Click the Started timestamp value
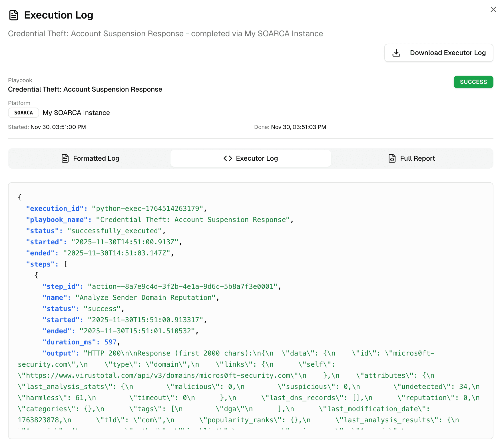The image size is (502, 448). pos(58,127)
